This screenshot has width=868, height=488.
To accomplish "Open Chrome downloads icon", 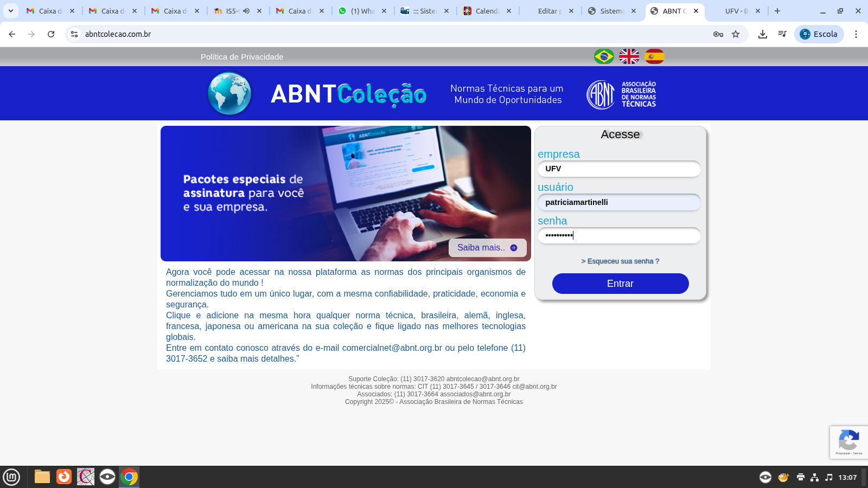I will tap(763, 34).
